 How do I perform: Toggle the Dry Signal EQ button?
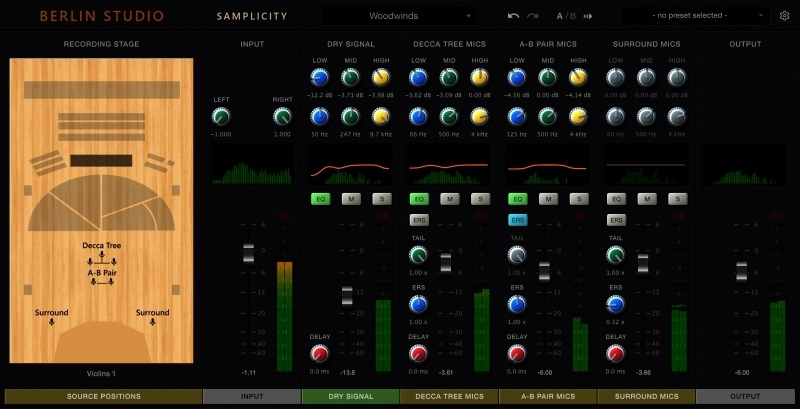[320, 199]
